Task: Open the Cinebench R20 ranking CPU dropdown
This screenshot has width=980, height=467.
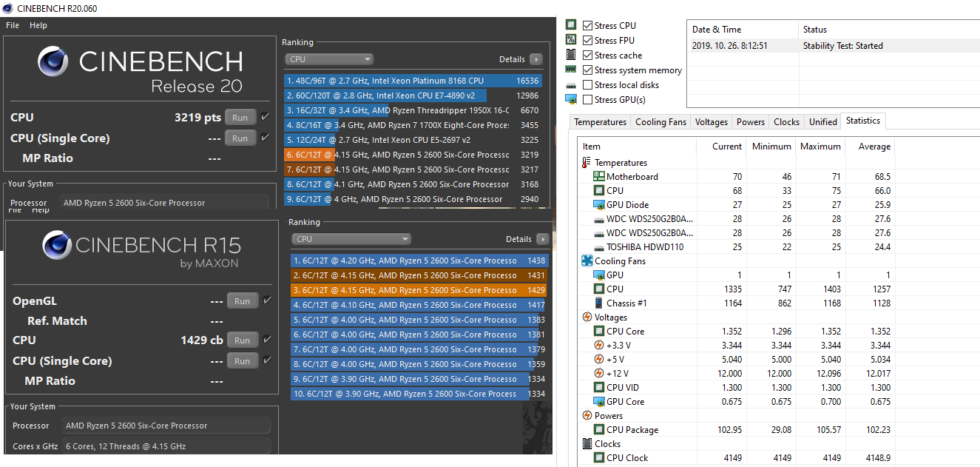Action: 329,59
